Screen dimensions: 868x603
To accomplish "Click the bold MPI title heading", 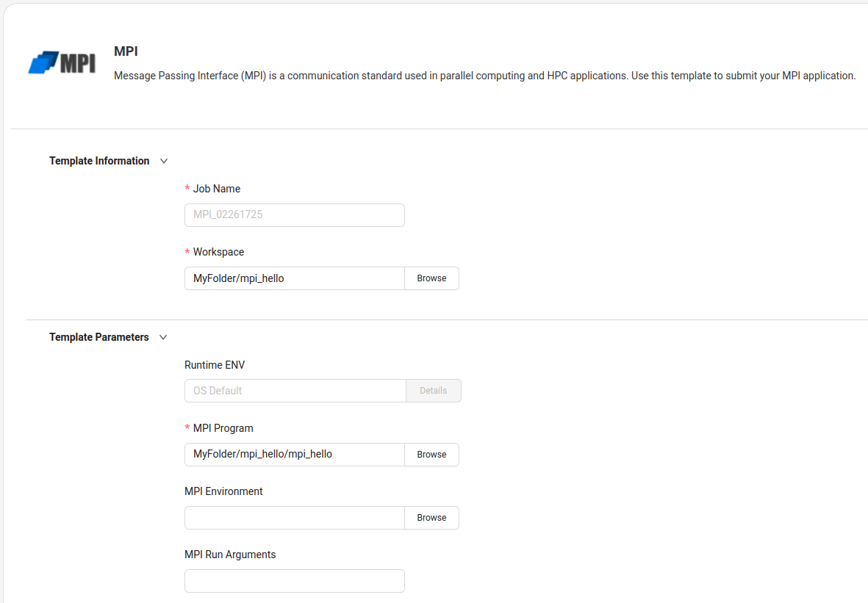I will [x=126, y=51].
